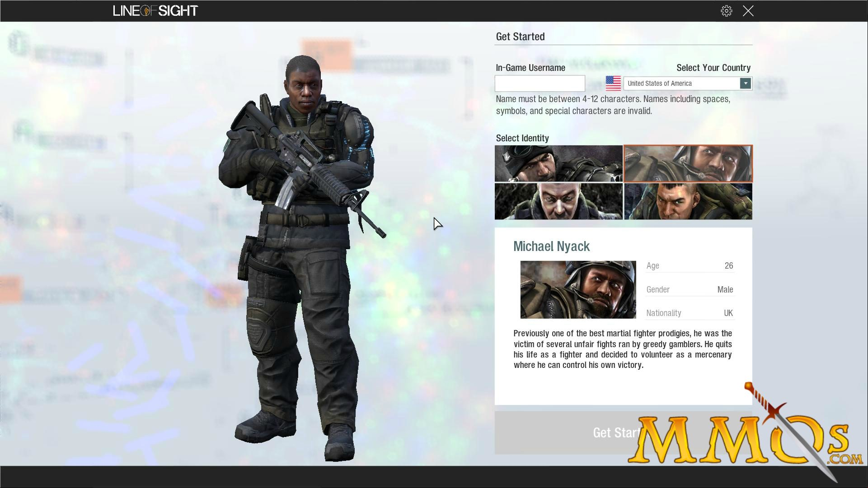Click the Gender value Male
868x488 pixels.
point(725,290)
